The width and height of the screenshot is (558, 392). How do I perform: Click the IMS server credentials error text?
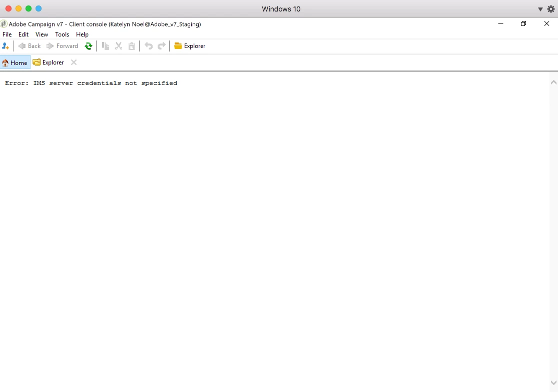pos(91,83)
